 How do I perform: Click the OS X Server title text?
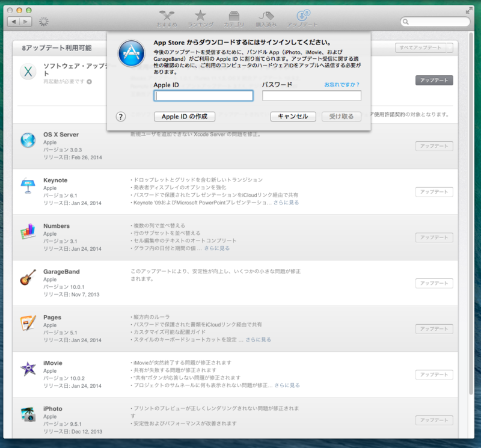click(61, 135)
